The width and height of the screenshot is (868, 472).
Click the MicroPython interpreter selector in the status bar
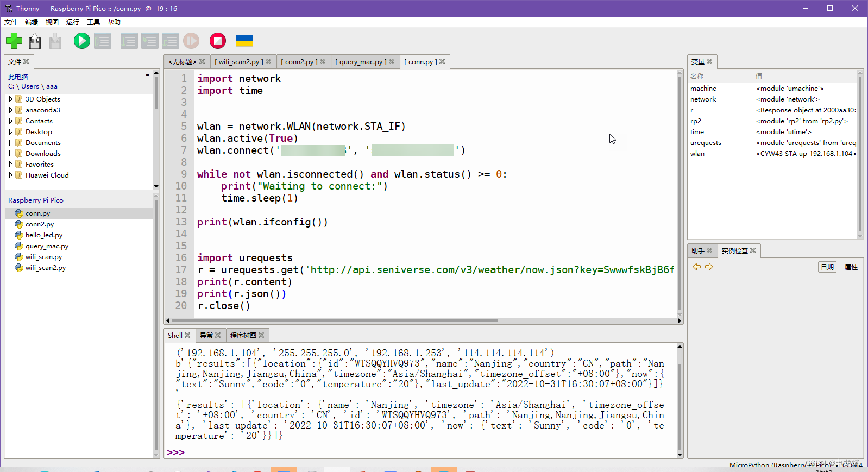[796, 465]
